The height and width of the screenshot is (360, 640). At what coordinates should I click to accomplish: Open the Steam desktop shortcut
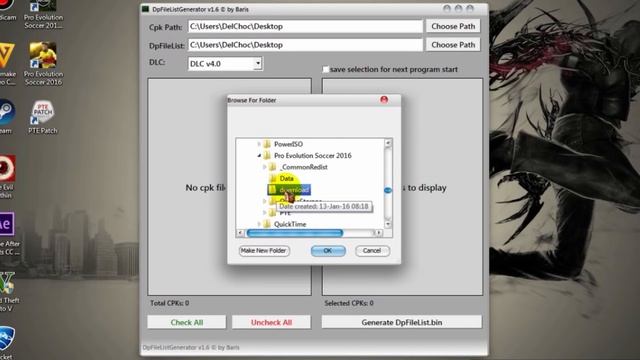coord(6,117)
